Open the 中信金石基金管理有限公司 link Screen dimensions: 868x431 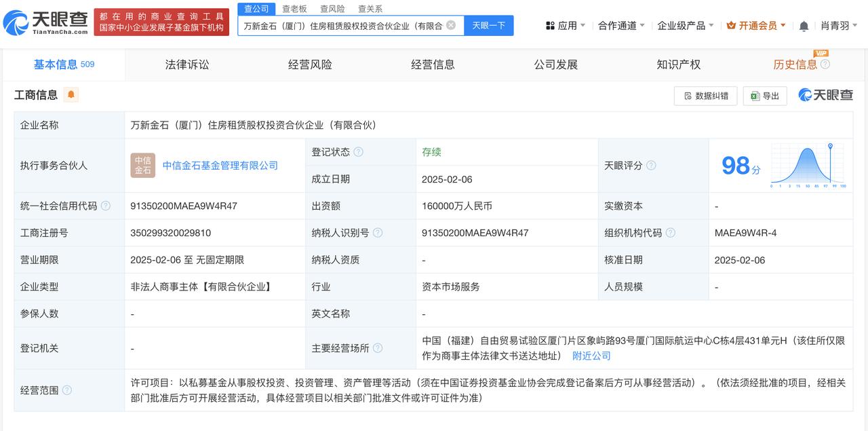[x=220, y=166]
